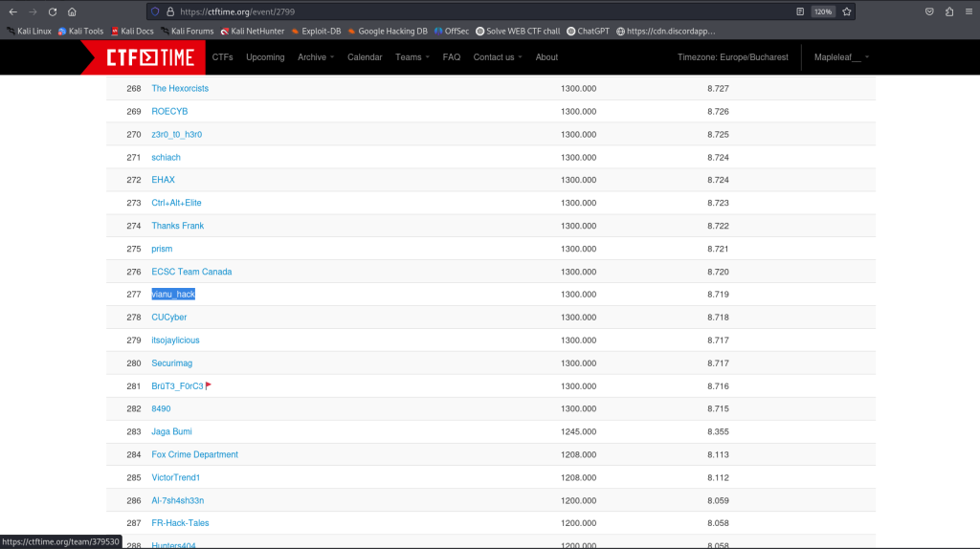Reload the page with refresh icon
This screenshot has width=980, height=549.
tap(52, 11)
